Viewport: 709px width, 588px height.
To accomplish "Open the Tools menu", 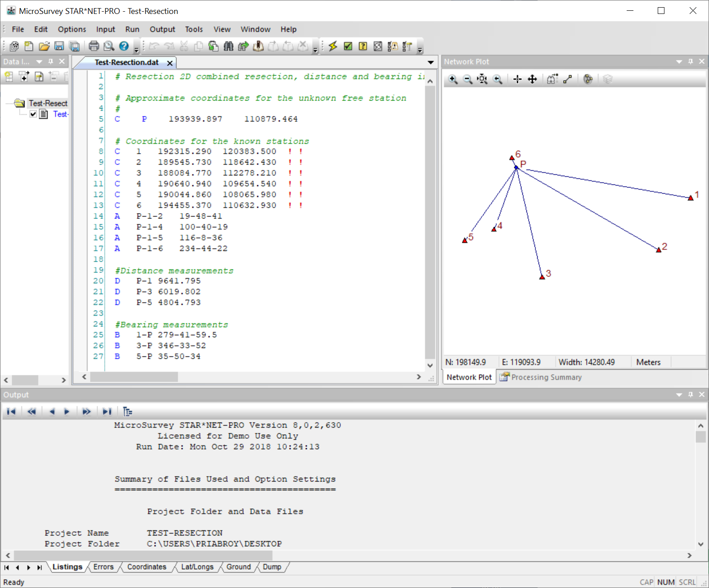I will [x=194, y=29].
